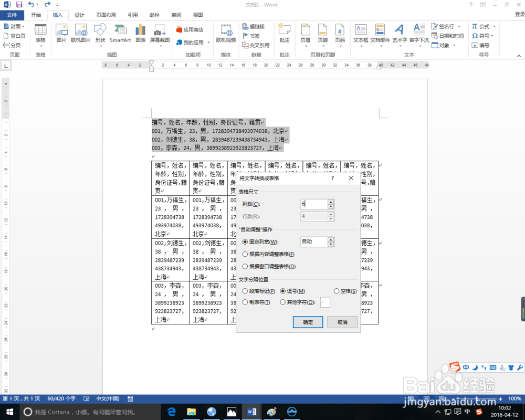Open the 页脚 footer options
This screenshot has height=420, width=525.
(322, 34)
